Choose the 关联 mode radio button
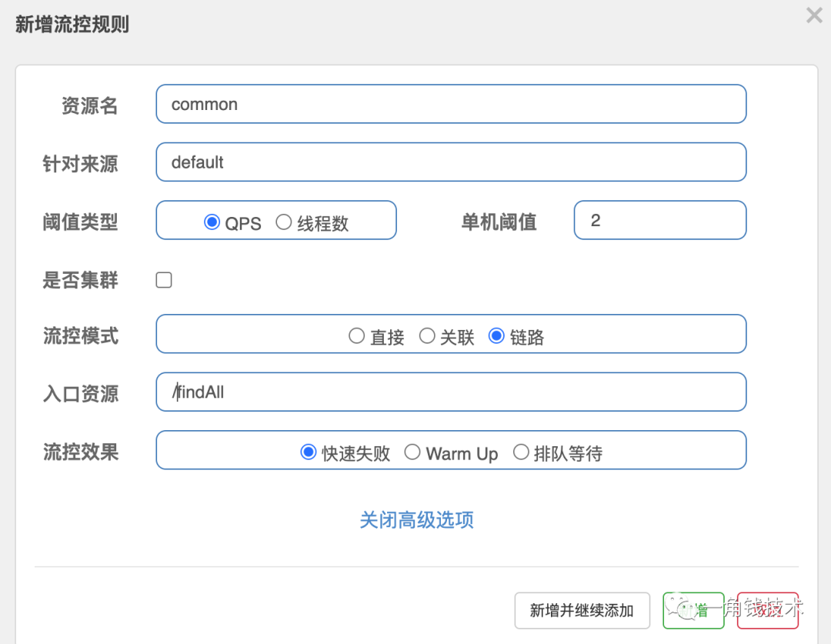This screenshot has width=831, height=644. (427, 336)
